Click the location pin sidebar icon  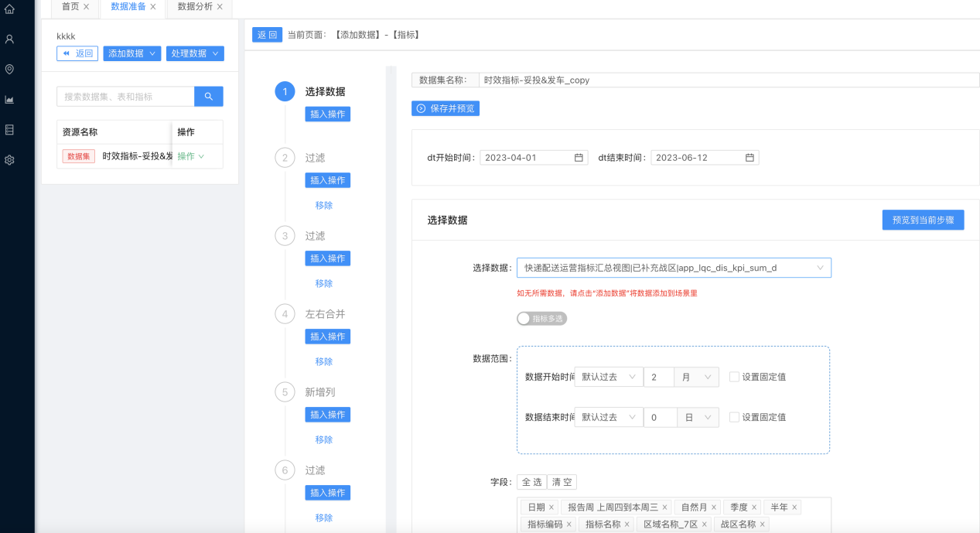pyautogui.click(x=9, y=69)
